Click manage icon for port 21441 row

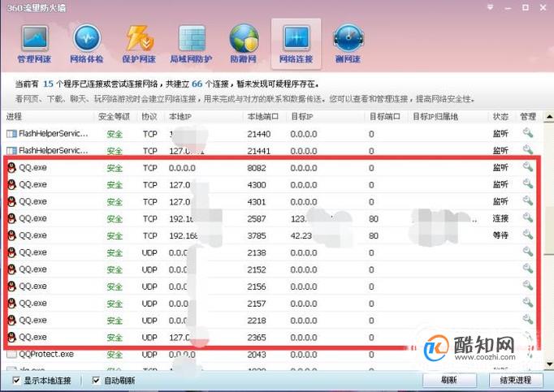coord(528,149)
